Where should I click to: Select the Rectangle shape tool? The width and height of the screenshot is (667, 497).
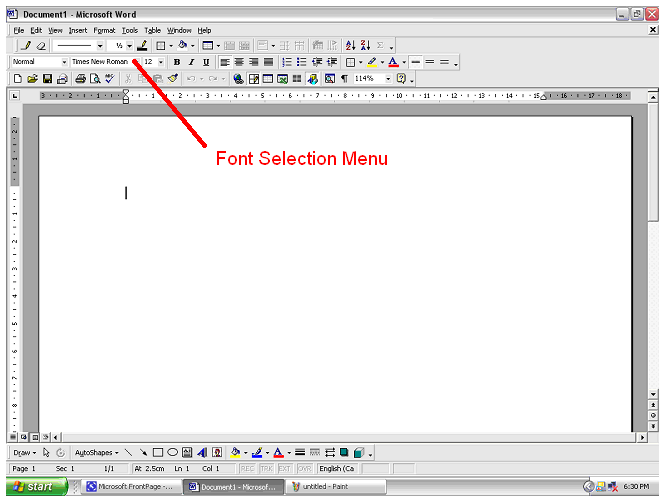click(157, 453)
